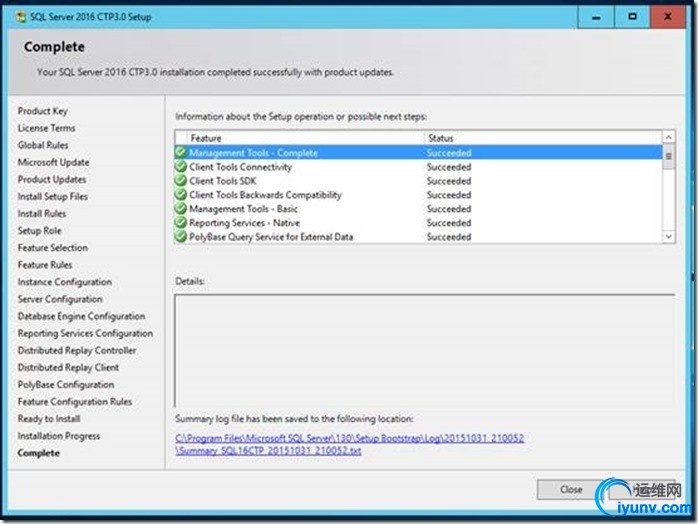Click the PolyBase Configuration step
The image size is (698, 524).
[66, 384]
